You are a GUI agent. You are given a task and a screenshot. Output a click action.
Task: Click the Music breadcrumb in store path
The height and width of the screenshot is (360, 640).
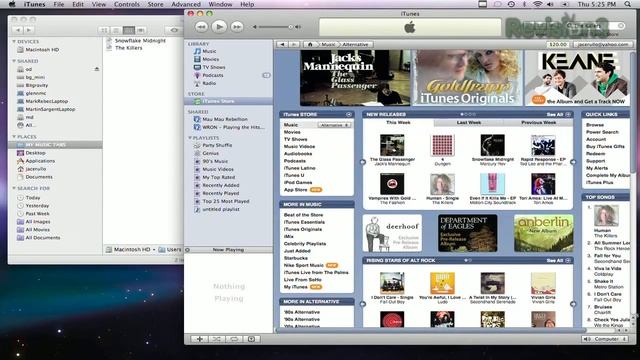click(328, 44)
